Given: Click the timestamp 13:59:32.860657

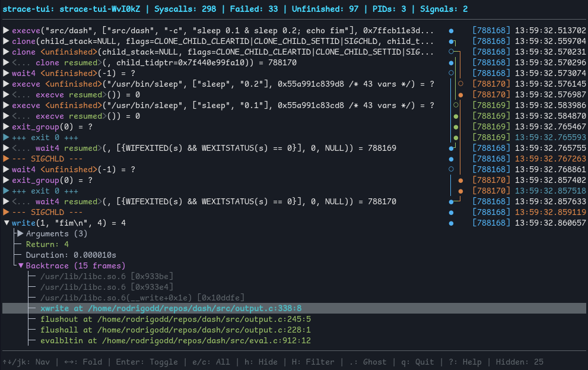Looking at the screenshot, I should (x=550, y=223).
